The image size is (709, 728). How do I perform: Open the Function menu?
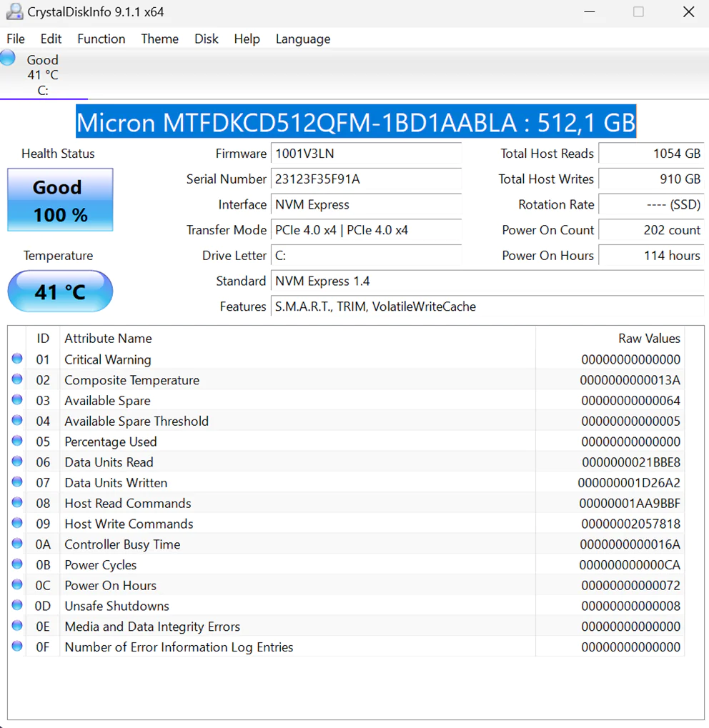(x=101, y=39)
